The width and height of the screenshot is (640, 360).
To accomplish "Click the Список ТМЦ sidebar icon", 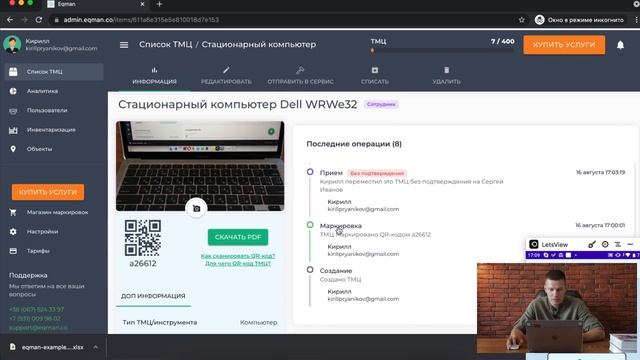I will pos(13,72).
